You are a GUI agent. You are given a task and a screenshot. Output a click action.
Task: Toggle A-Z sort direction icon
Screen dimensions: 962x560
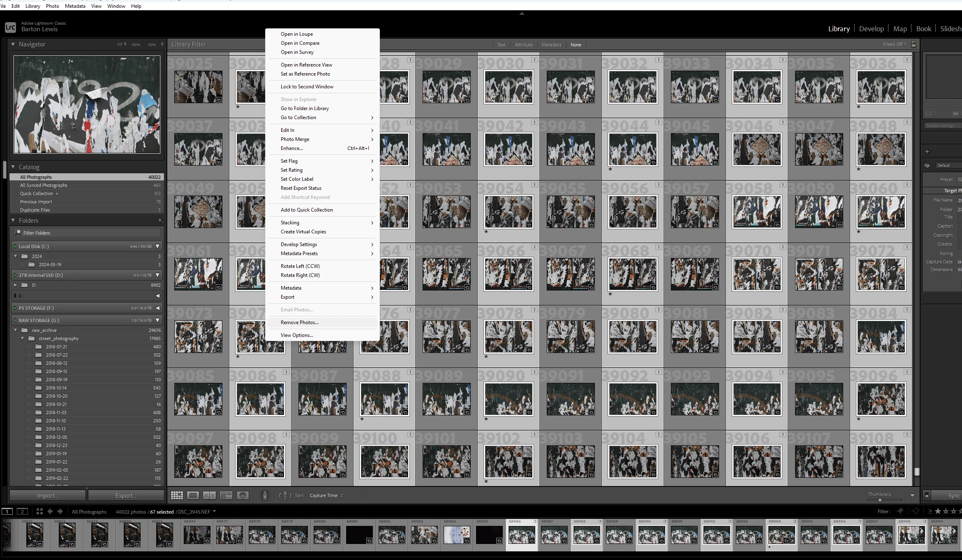[284, 495]
